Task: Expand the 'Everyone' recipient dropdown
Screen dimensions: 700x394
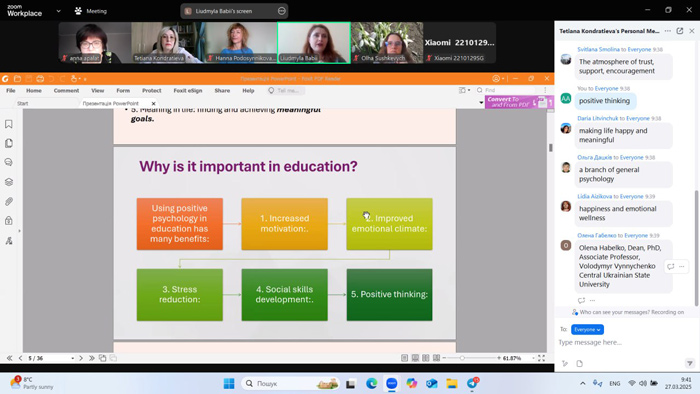Action: (x=587, y=329)
